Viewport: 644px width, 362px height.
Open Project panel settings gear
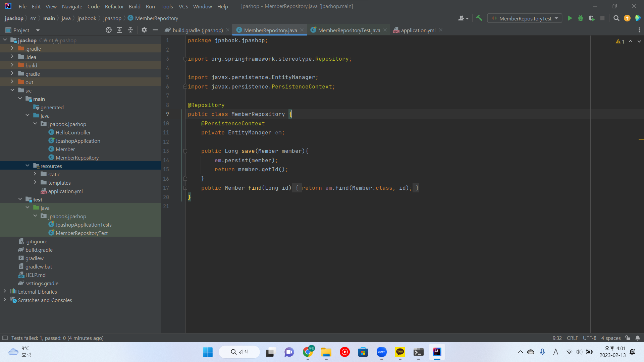(144, 30)
